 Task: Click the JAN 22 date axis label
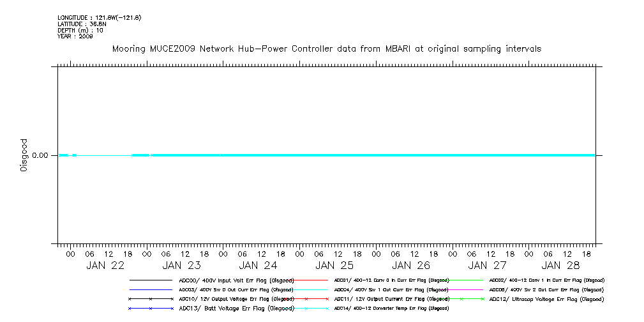tap(105, 265)
